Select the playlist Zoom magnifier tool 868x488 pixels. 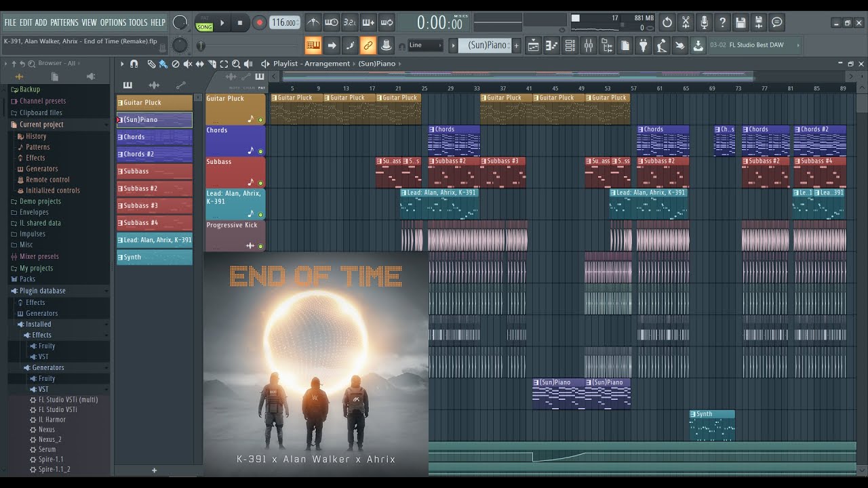[235, 64]
